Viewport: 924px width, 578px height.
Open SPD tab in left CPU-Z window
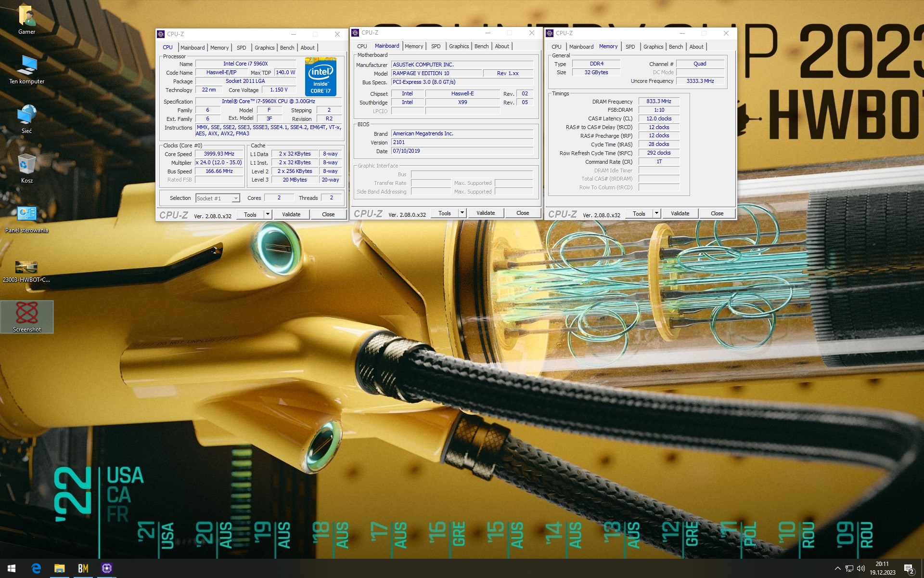(242, 48)
